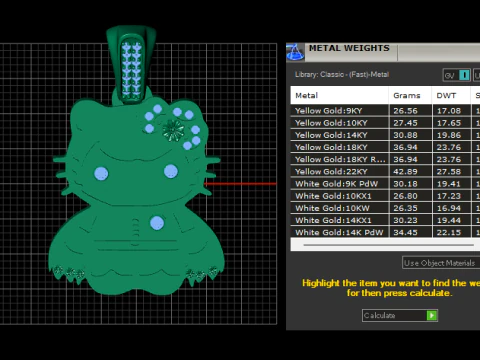Select the White Gold:9K PdW row
480x360 pixels.
pos(385,184)
